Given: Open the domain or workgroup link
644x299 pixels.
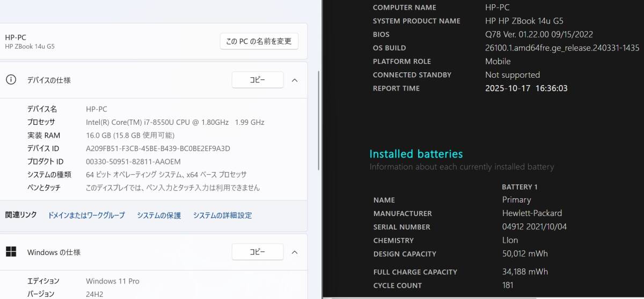Looking at the screenshot, I should click(86, 215).
